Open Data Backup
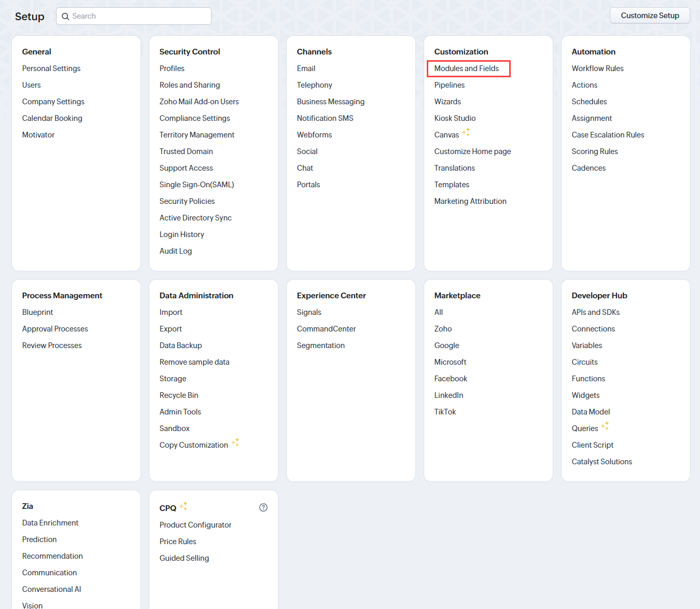Image resolution: width=700 pixels, height=609 pixels. [181, 345]
